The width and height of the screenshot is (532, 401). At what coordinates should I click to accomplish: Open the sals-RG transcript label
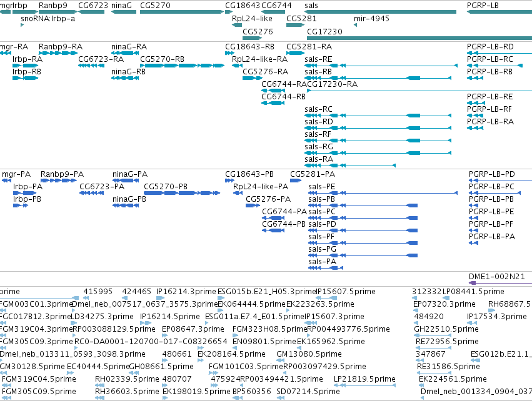tap(319, 146)
